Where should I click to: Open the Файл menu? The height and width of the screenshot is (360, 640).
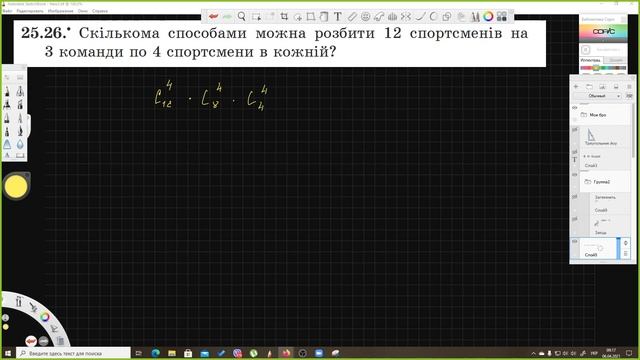click(7, 11)
